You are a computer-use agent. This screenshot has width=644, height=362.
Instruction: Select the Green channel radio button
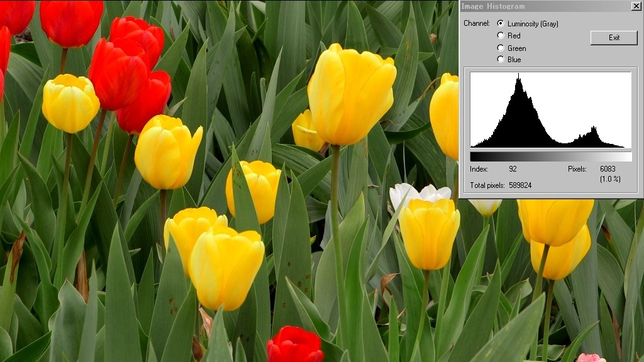click(x=500, y=48)
